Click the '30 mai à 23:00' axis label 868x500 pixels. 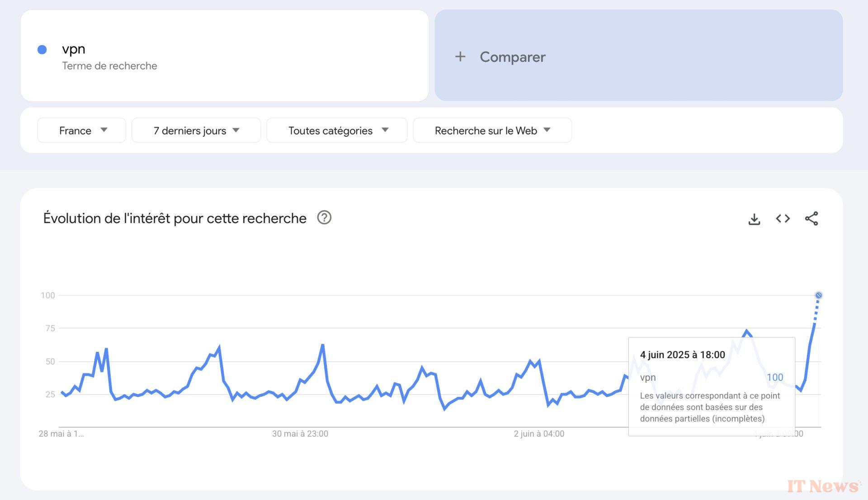click(300, 434)
